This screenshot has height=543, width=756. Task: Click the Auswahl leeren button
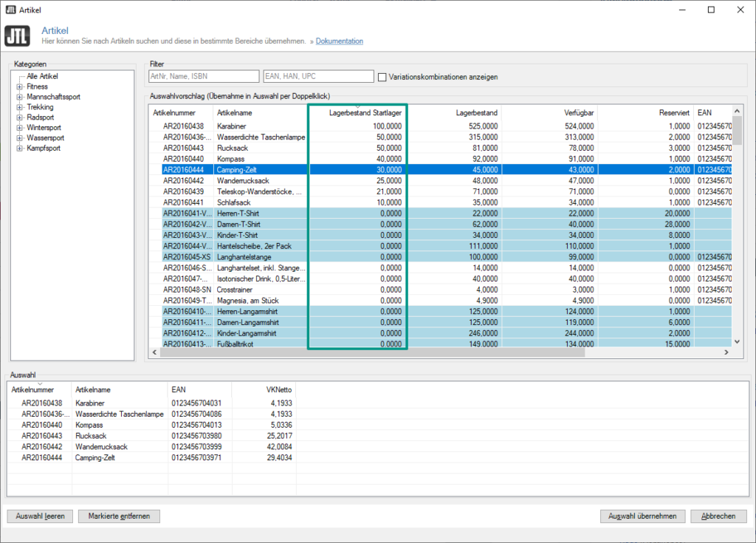point(40,516)
